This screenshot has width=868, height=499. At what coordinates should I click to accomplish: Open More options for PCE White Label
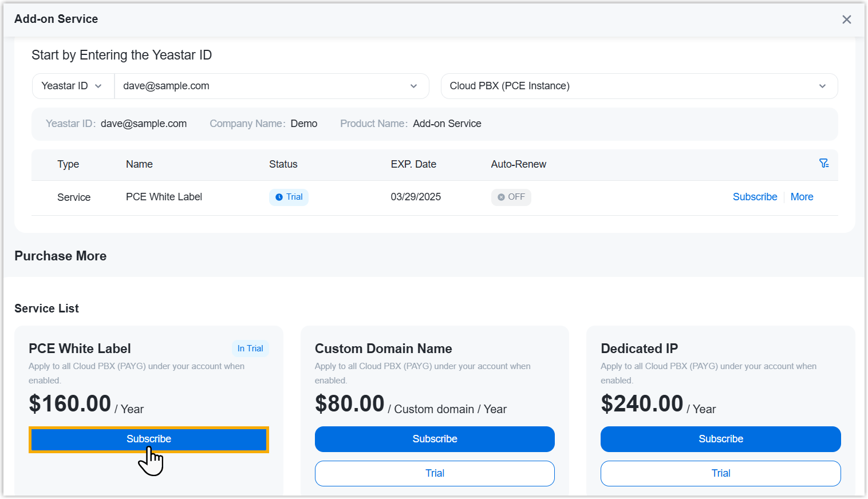click(802, 197)
